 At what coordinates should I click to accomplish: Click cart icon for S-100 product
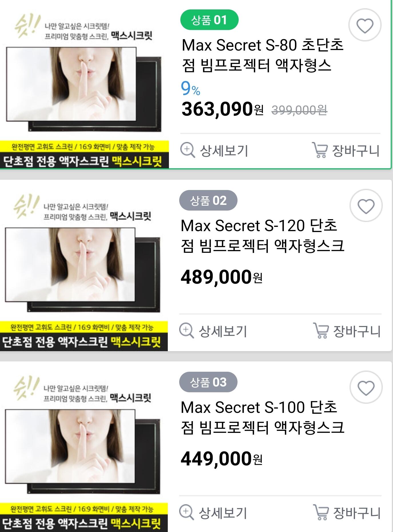click(x=321, y=513)
